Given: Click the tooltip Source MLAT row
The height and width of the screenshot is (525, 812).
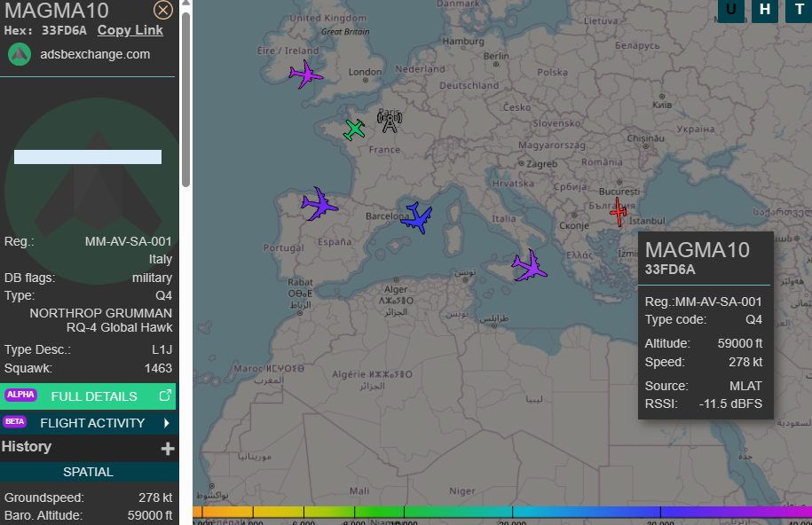Looking at the screenshot, I should coord(704,386).
